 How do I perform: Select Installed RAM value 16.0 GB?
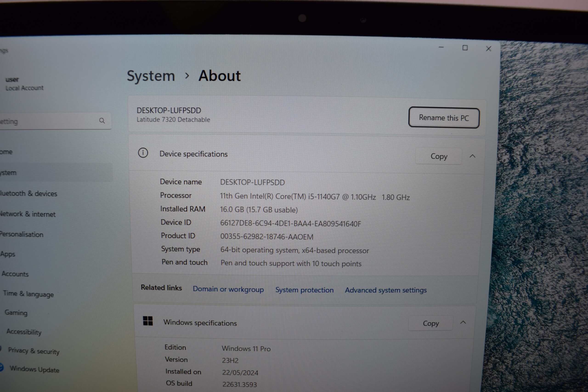coord(232,209)
